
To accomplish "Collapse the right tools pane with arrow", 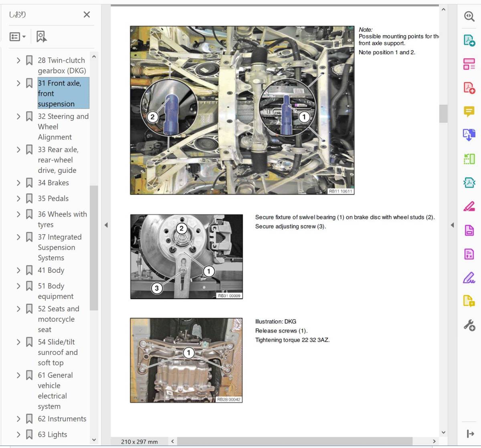I will pyautogui.click(x=452, y=225).
